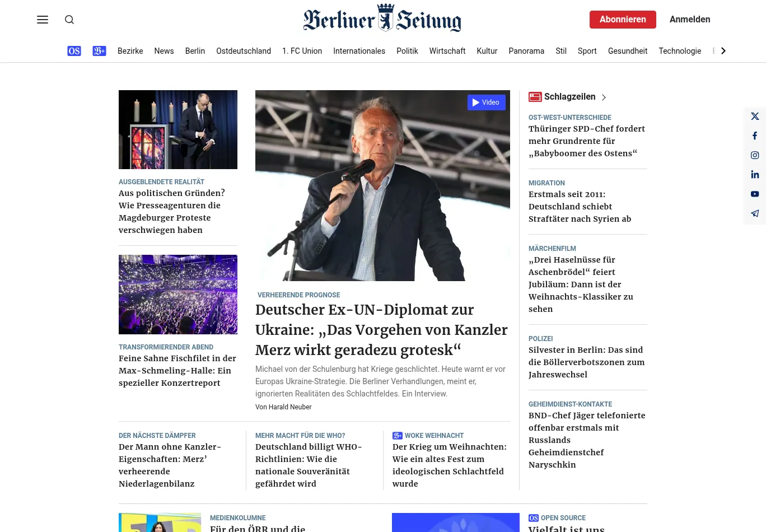Open the Instagram profile icon
Image resolution: width=766 pixels, height=532 pixels.
click(x=755, y=155)
